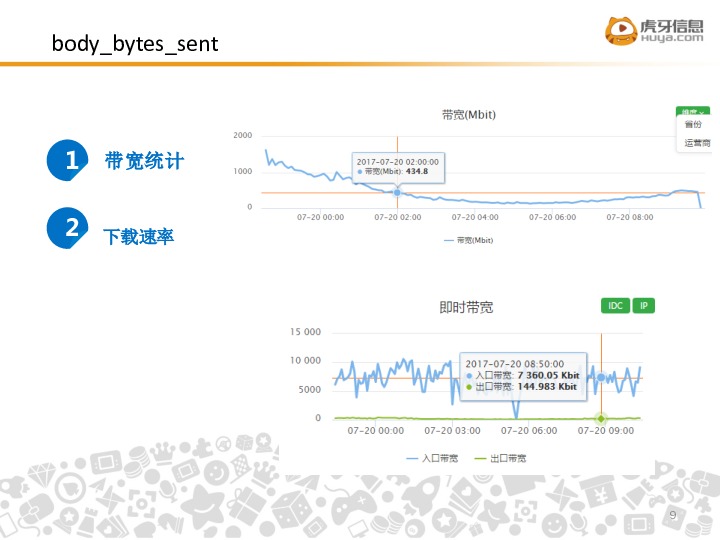This screenshot has width=720, height=540.
Task: Click the 带宽统计 heading text
Action: 144,161
